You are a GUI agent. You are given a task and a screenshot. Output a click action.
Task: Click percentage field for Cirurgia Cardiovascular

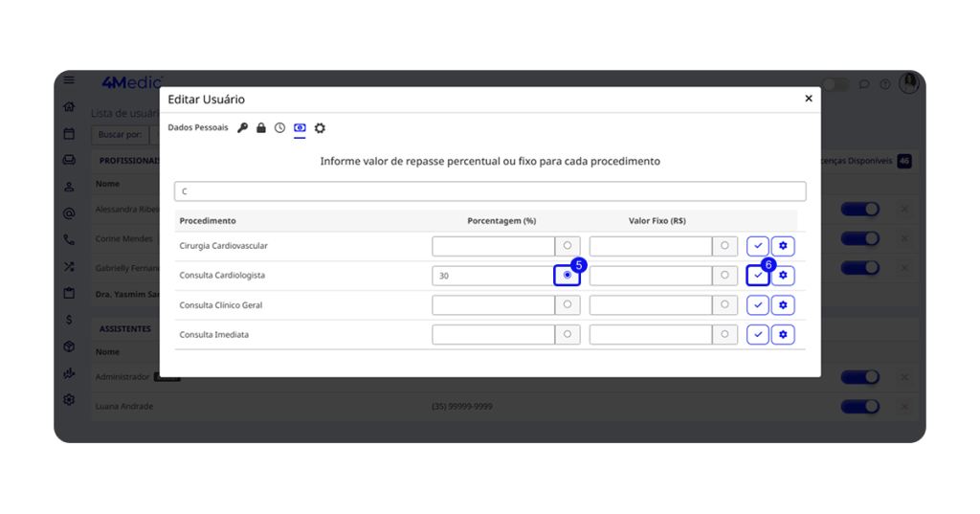click(493, 246)
